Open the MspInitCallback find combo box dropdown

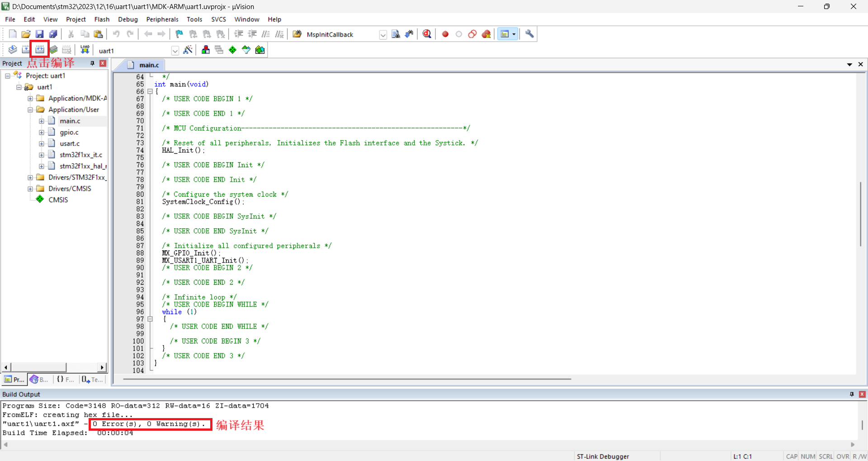[383, 35]
